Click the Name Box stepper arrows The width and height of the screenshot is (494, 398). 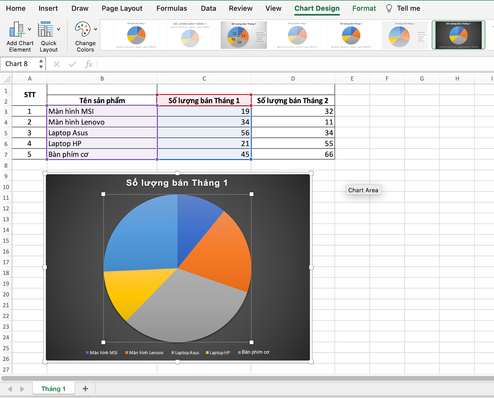click(41, 64)
